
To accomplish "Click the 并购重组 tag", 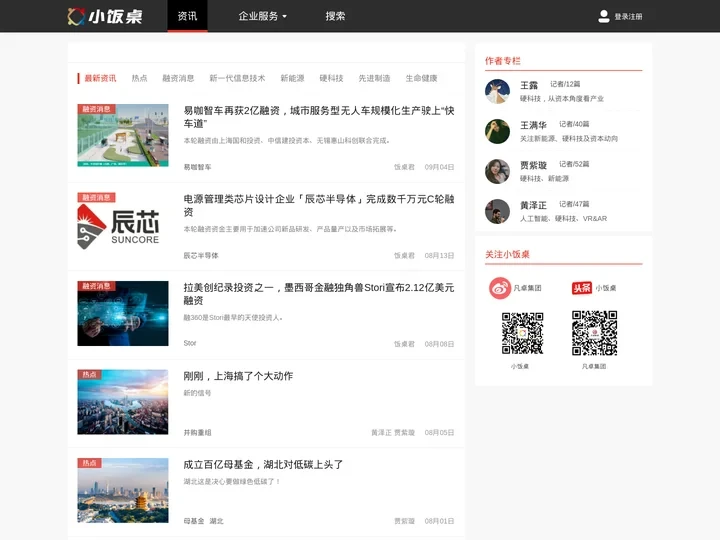I will [197, 433].
